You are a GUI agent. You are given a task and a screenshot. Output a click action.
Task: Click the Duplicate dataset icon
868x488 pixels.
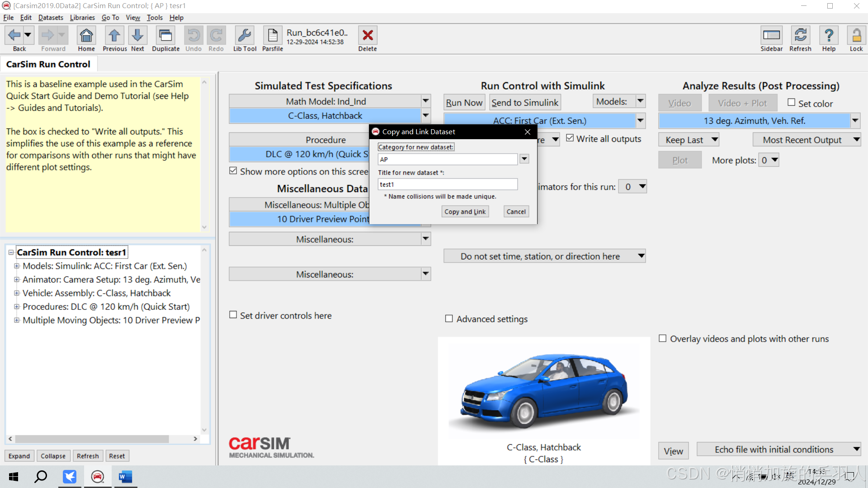tap(165, 35)
